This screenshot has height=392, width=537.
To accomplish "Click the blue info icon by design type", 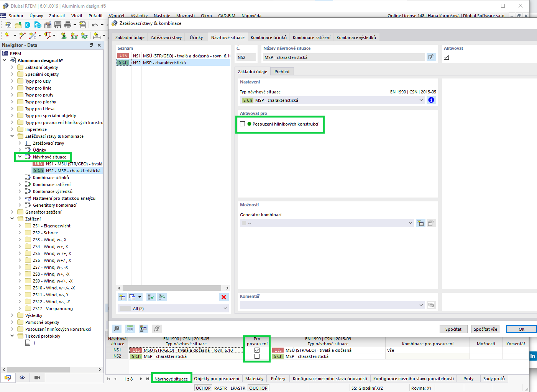I will pyautogui.click(x=431, y=100).
